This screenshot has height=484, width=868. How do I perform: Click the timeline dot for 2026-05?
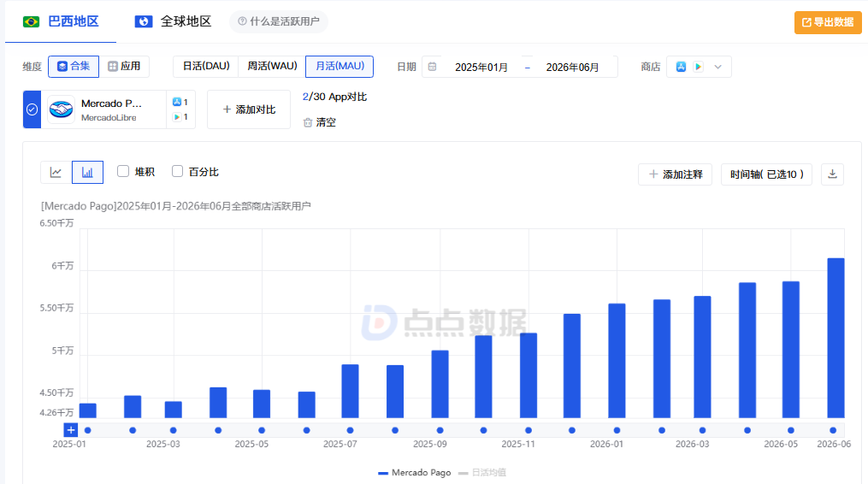click(791, 430)
